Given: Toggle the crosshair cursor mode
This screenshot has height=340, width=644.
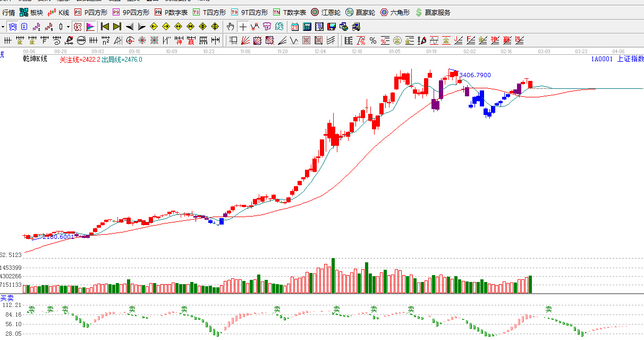Looking at the screenshot, I should pos(243,27).
